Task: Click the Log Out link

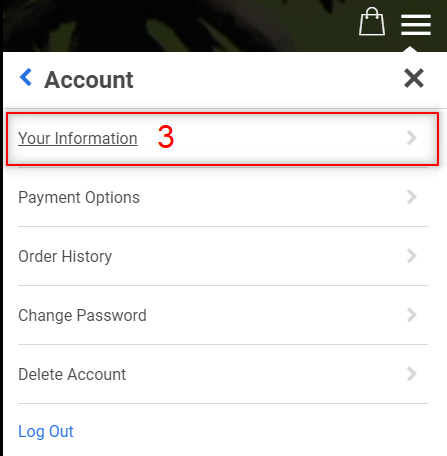Action: click(46, 432)
